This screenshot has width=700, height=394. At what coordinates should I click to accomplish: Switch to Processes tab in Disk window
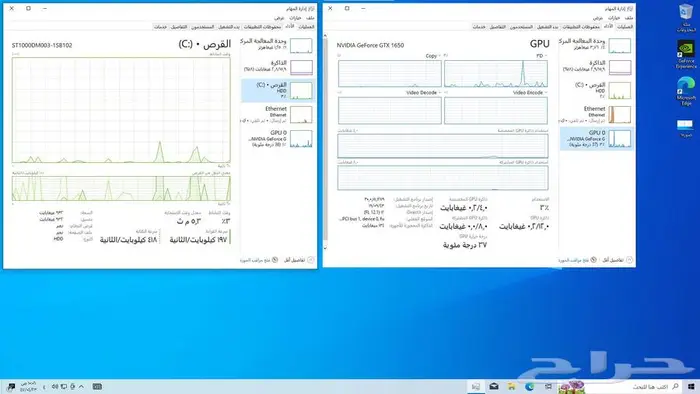coord(306,27)
